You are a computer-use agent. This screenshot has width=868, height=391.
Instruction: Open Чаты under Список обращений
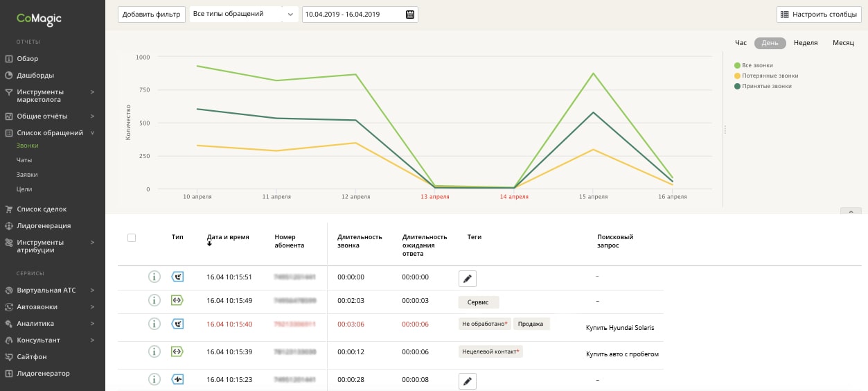[x=24, y=160]
